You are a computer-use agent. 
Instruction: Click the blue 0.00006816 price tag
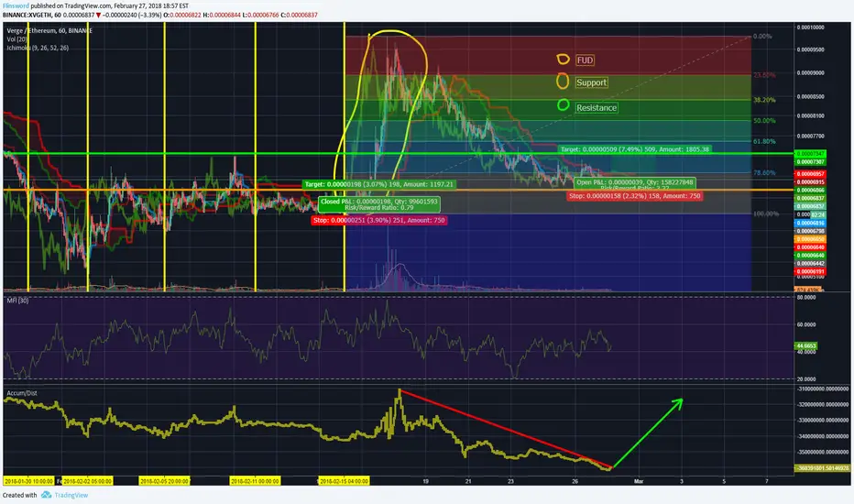[x=810, y=223]
